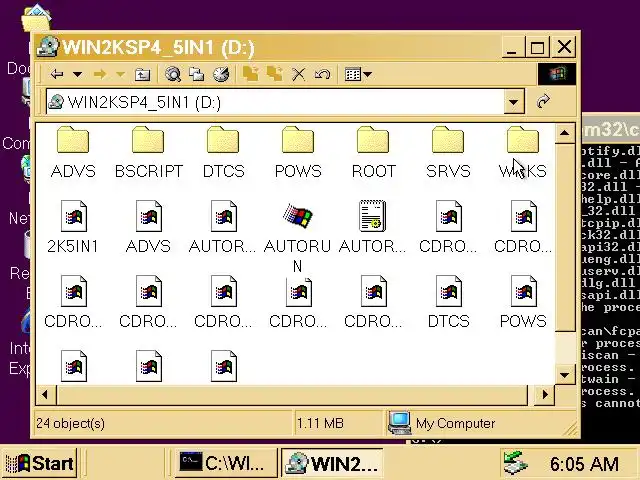This screenshot has height=480, width=640.
Task: Go up one folder level
Action: (142, 74)
